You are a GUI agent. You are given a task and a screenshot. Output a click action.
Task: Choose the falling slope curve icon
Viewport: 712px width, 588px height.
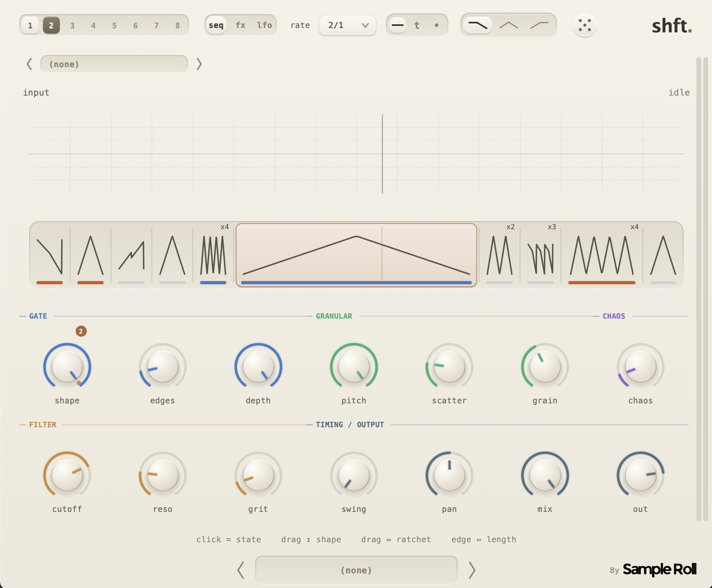(478, 25)
